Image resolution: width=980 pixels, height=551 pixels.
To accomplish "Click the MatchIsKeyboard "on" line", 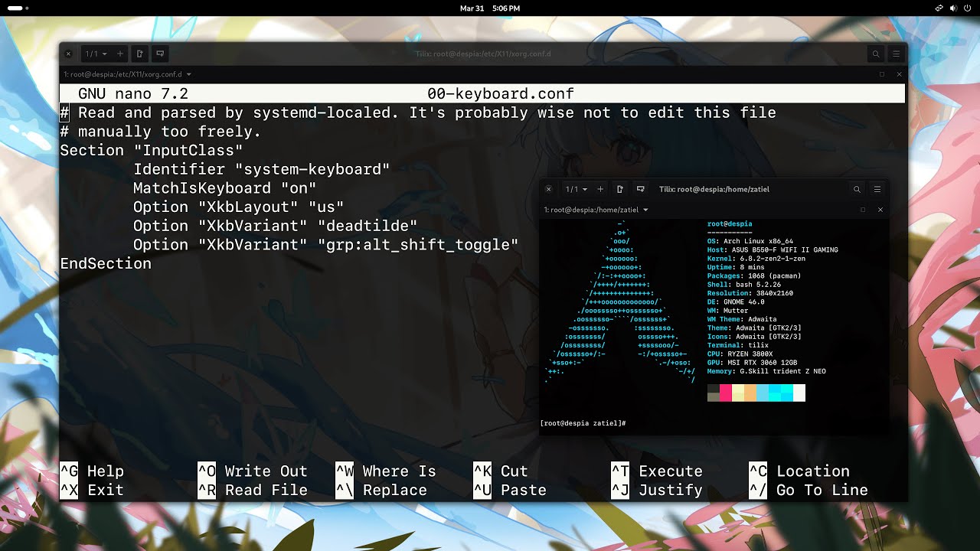I will pos(225,188).
